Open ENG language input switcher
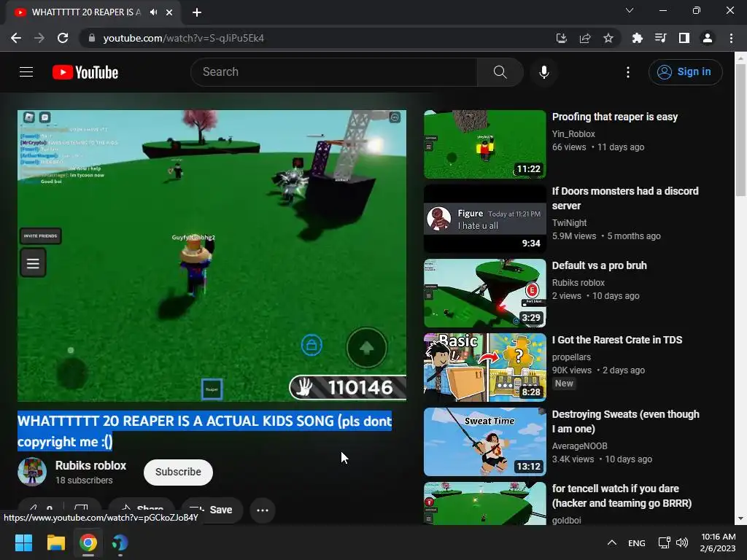 (636, 542)
